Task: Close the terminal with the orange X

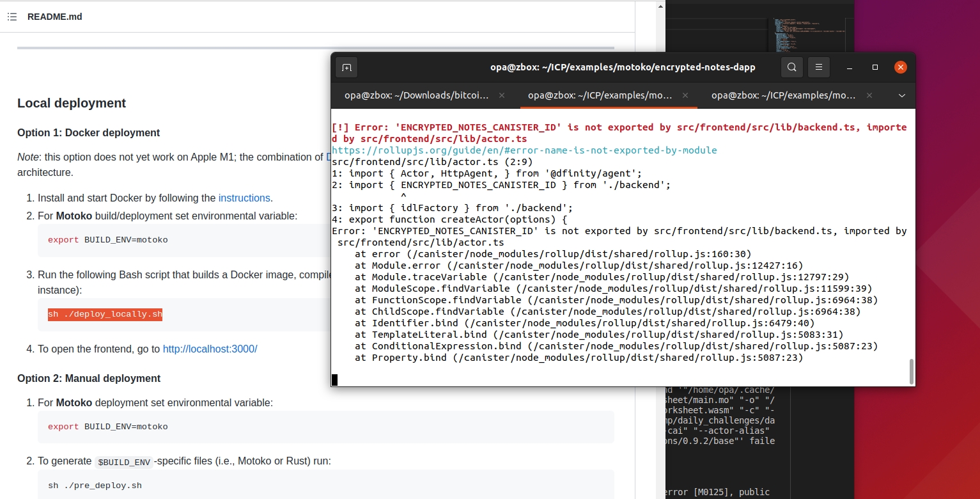Action: (x=900, y=67)
